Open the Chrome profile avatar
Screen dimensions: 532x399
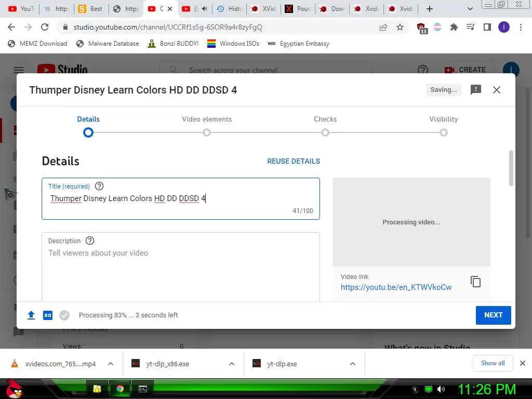point(504,27)
